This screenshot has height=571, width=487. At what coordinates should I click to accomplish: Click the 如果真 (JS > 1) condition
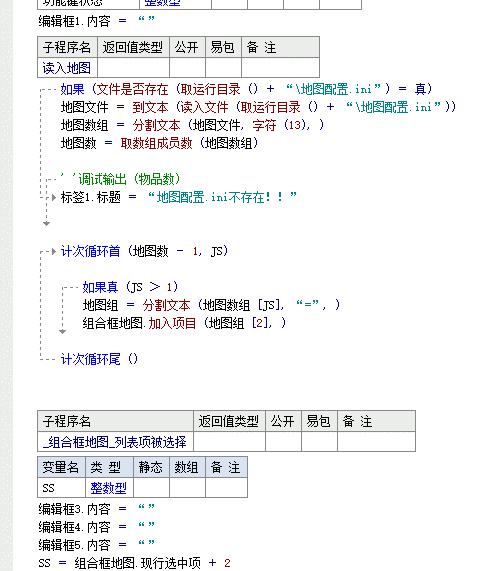pos(130,287)
